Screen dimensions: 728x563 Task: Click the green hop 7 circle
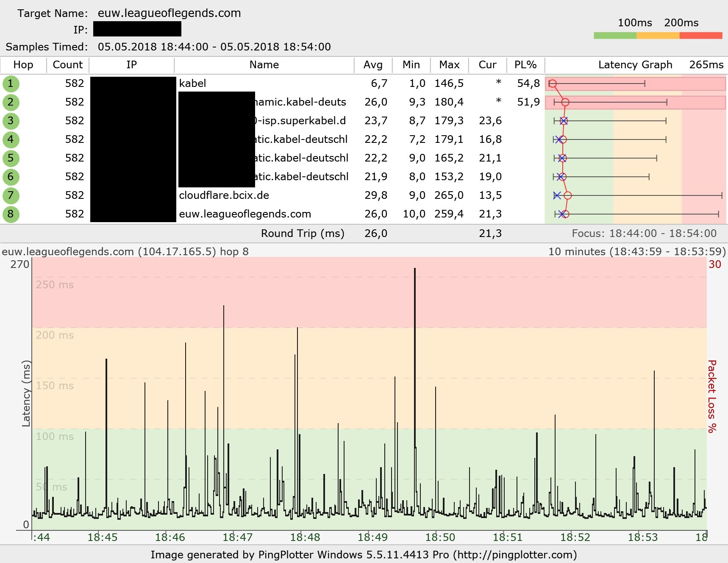(x=11, y=195)
